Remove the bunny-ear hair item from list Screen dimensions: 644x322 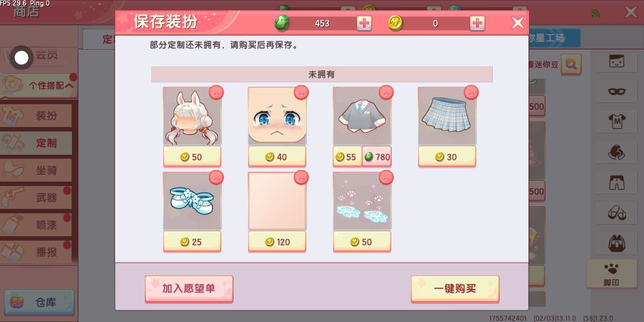216,93
